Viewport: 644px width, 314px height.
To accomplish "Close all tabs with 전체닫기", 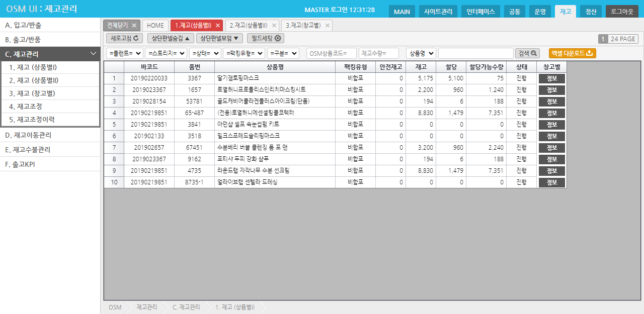I will pyautogui.click(x=121, y=26).
